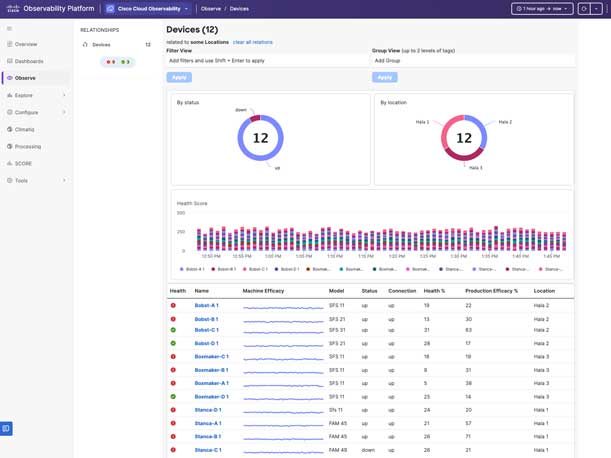Open the 1 hour ago time range picker
The width and height of the screenshot is (611, 458).
coord(542,9)
